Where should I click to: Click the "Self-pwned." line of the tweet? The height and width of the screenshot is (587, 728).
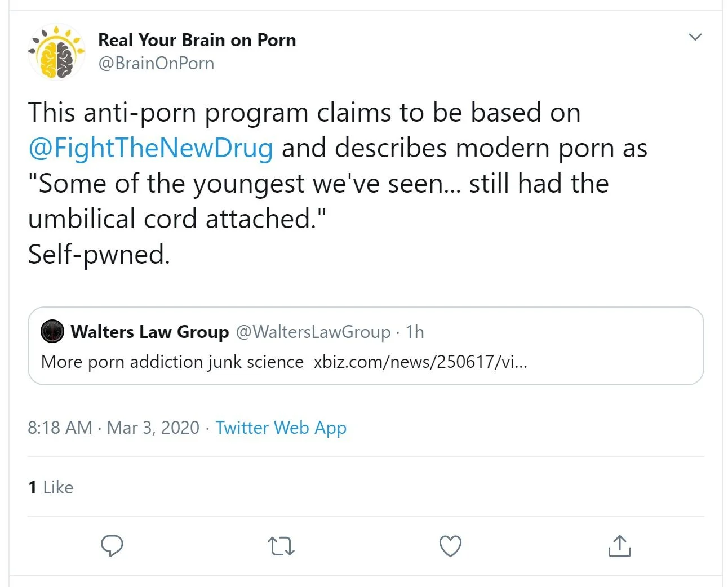[99, 254]
